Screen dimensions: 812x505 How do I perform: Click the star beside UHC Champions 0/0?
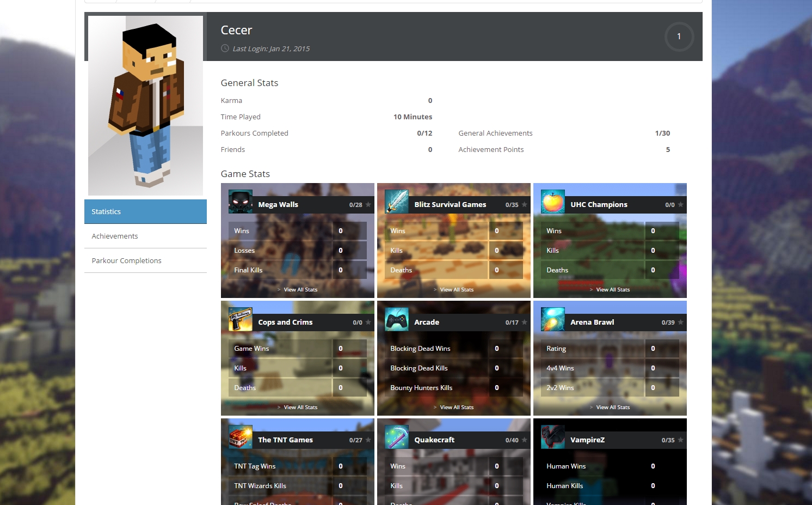click(x=681, y=205)
